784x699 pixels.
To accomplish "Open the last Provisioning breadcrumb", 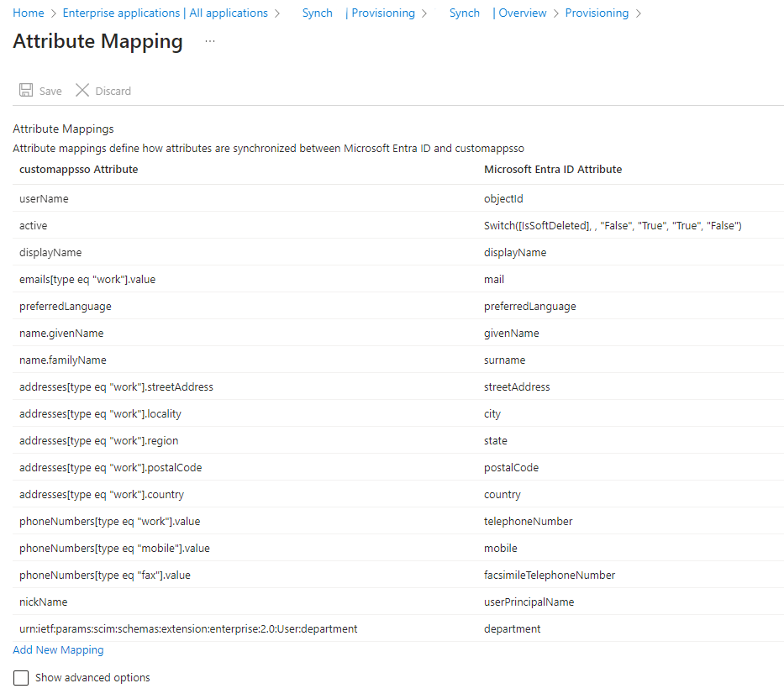I will [x=597, y=13].
